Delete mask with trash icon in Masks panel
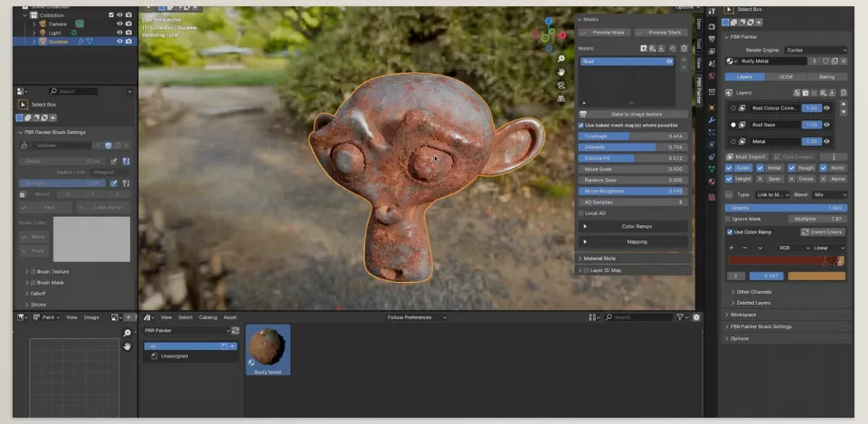Viewport: 868px width, 424px height. tap(684, 48)
